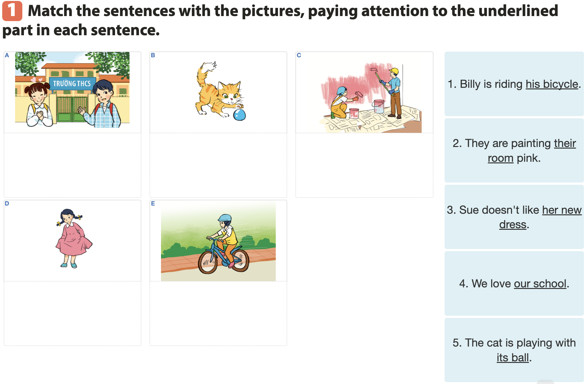Click the empty answer box under picture D
Viewport: 588px width, 384px height.
72,313
